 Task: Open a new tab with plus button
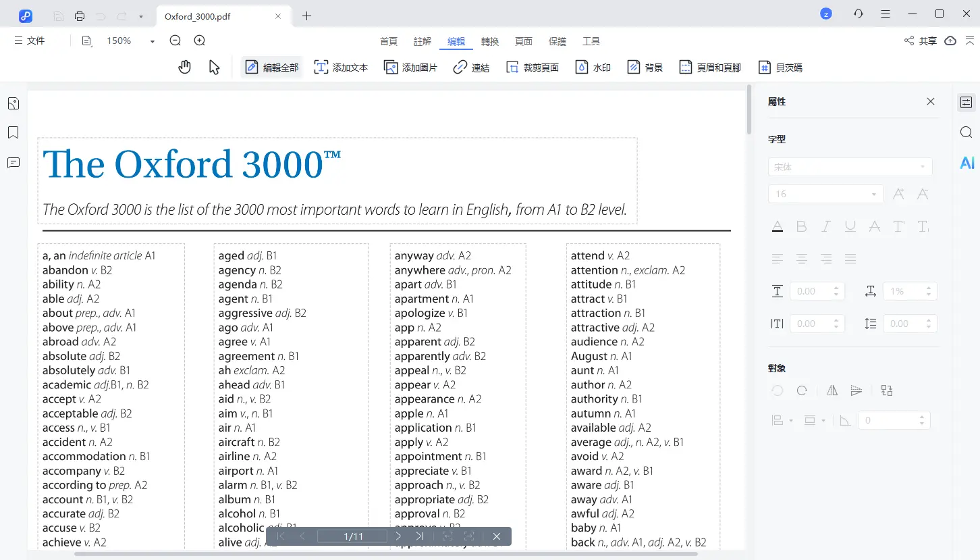tap(307, 16)
